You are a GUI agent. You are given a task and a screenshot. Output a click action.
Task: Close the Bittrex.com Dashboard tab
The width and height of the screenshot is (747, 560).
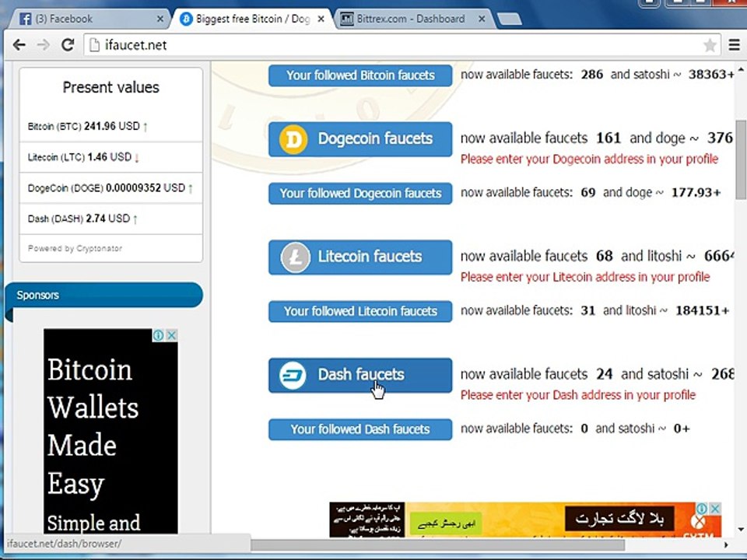click(482, 19)
